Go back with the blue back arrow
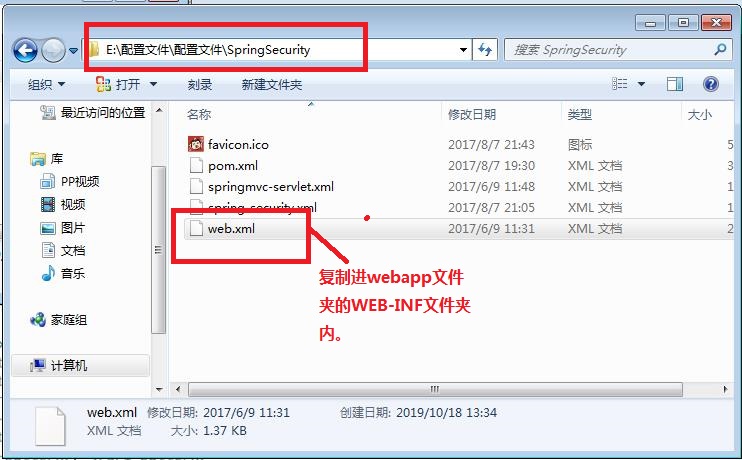Image resolution: width=742 pixels, height=460 pixels. (25, 50)
